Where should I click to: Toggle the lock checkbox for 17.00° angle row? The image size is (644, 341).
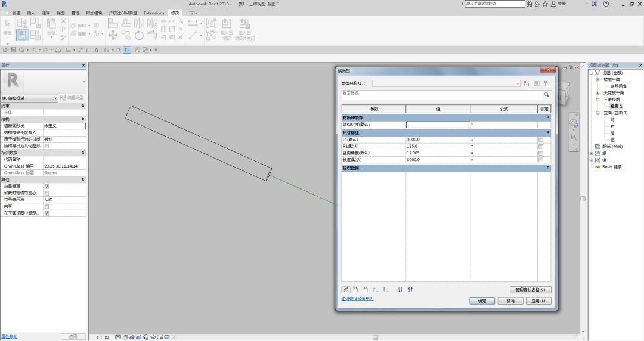pos(541,153)
